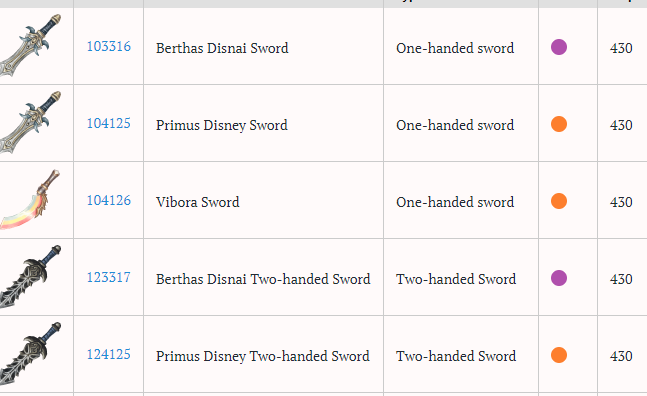The image size is (647, 396).
Task: Click the Berthas Disnai Sword item icon
Action: coord(31,45)
